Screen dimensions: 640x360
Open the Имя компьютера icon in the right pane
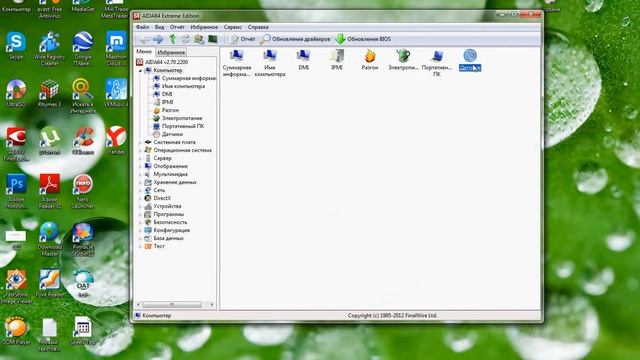click(x=270, y=63)
